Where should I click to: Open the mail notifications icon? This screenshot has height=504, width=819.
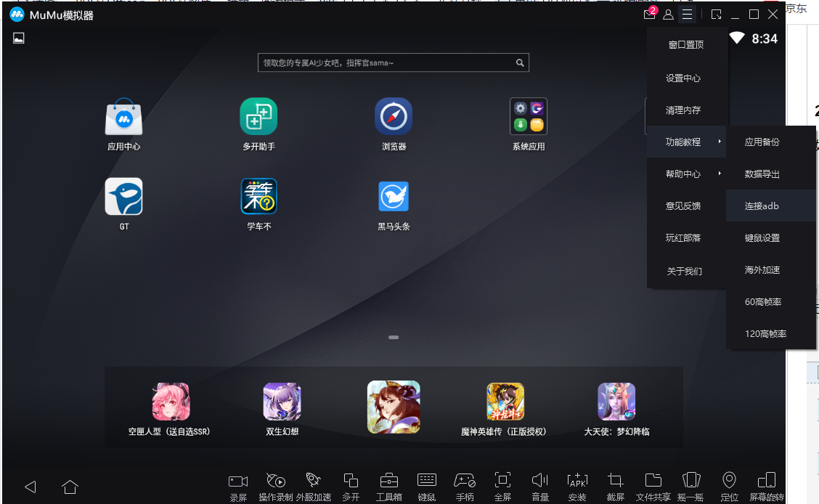(650, 14)
